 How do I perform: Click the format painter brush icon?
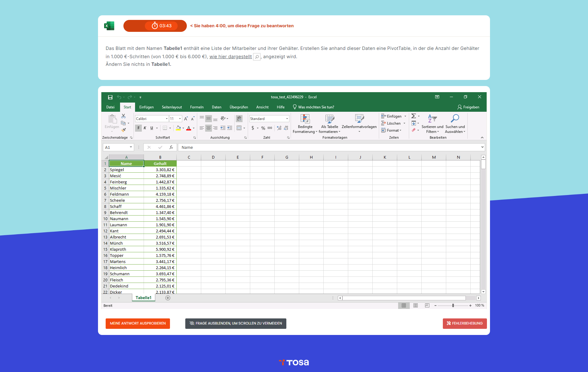(123, 130)
